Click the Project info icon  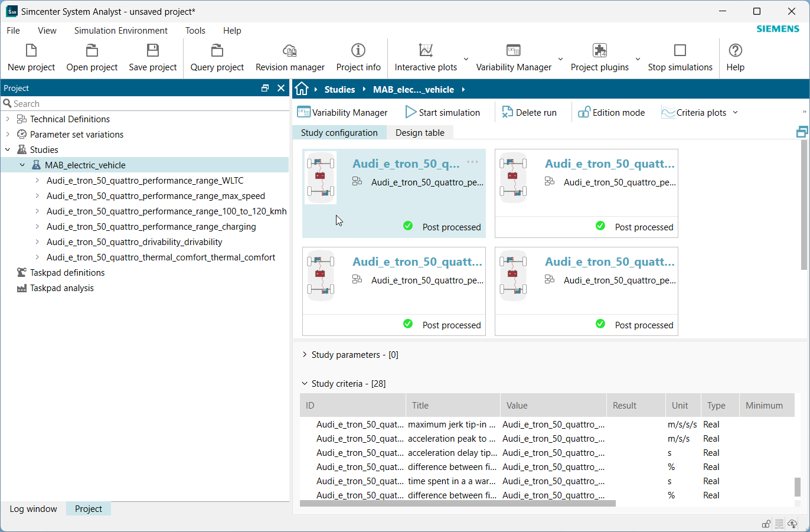click(x=358, y=51)
